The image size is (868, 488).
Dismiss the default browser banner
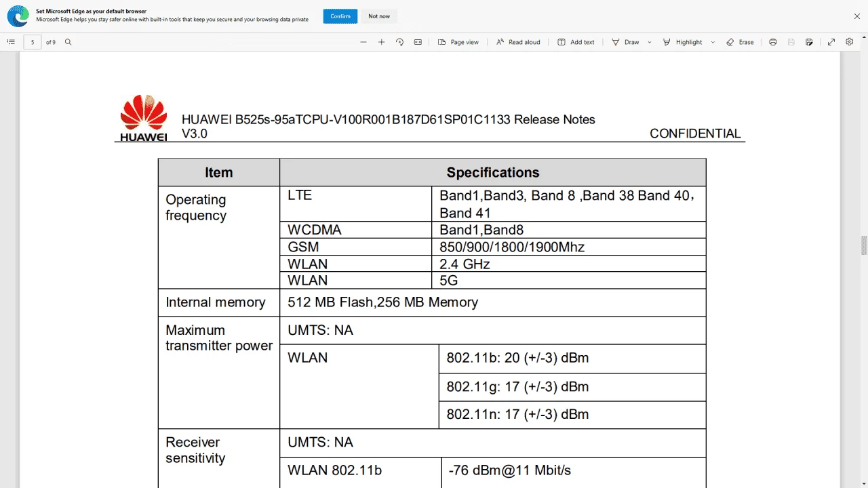click(x=857, y=16)
